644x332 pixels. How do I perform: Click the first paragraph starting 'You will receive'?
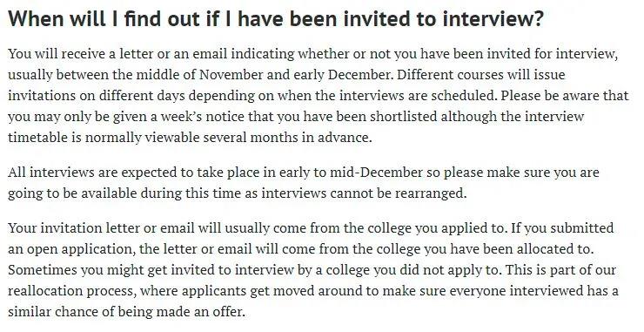(319, 96)
